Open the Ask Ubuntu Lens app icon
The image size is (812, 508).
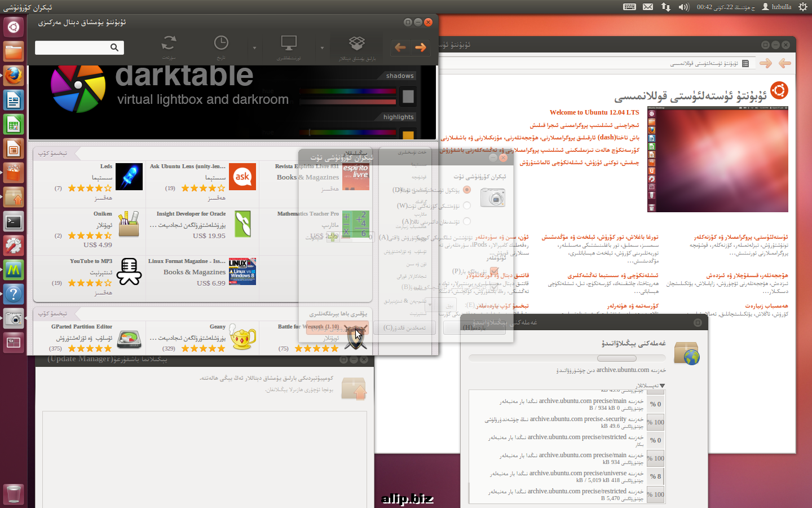point(242,177)
